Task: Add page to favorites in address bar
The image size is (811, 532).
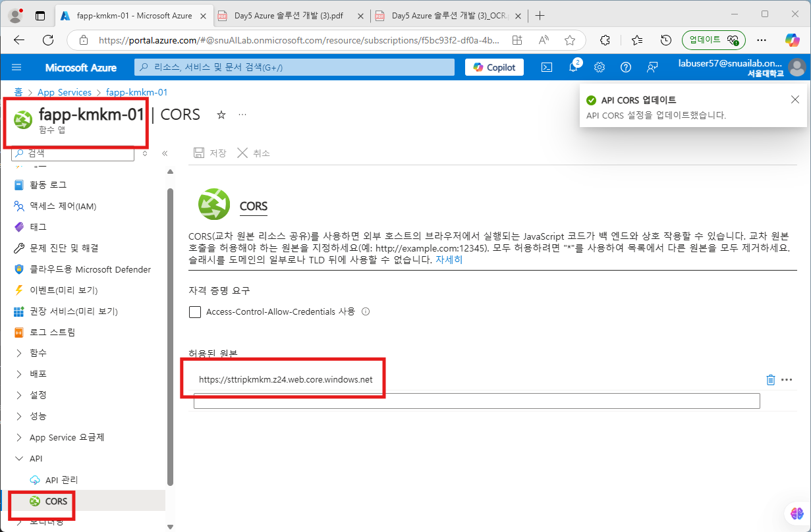Action: [x=570, y=40]
